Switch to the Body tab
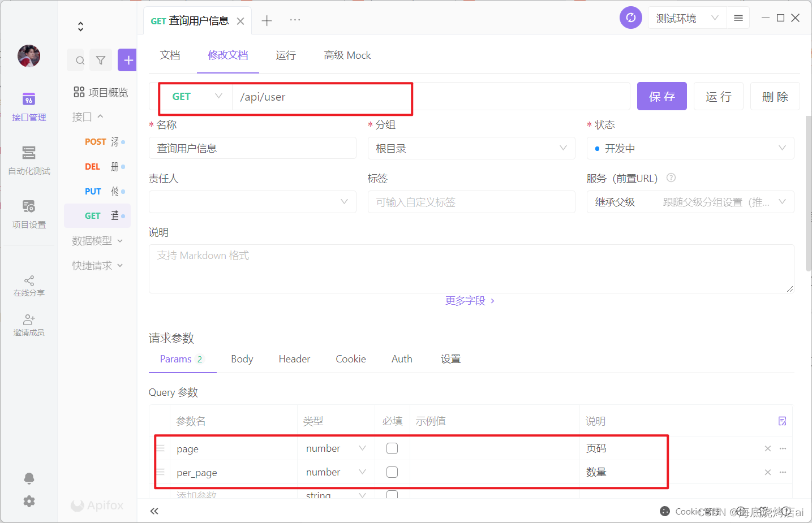The width and height of the screenshot is (812, 523). click(x=242, y=359)
